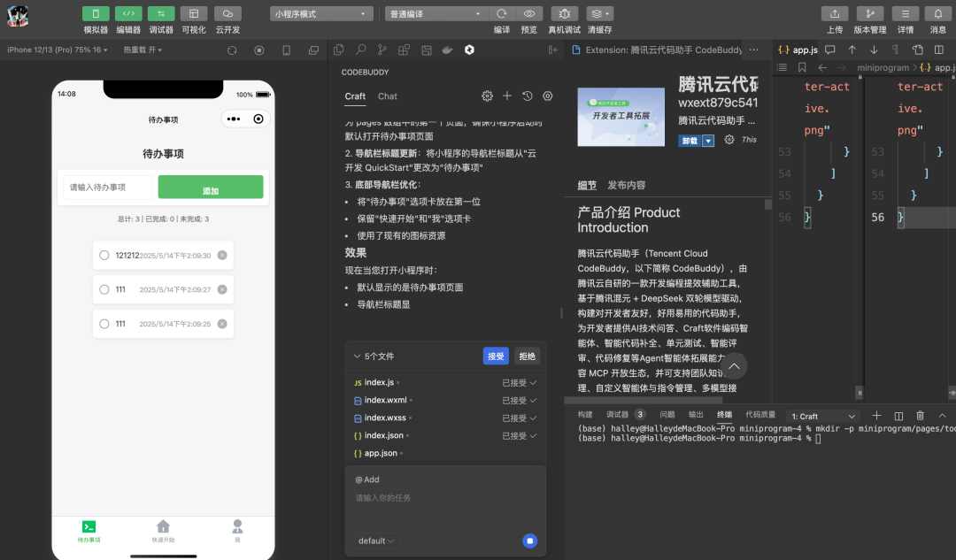Toggle the 编辑器 editor panel button
Image resolution: width=956 pixels, height=560 pixels.
[x=128, y=13]
